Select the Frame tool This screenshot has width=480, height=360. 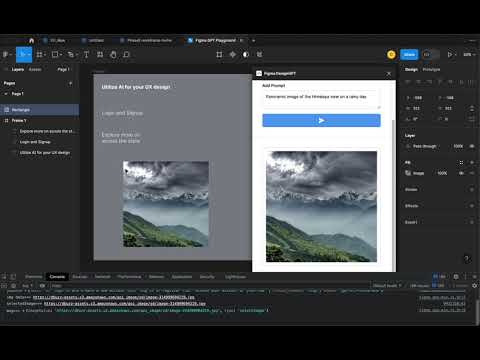(39, 54)
